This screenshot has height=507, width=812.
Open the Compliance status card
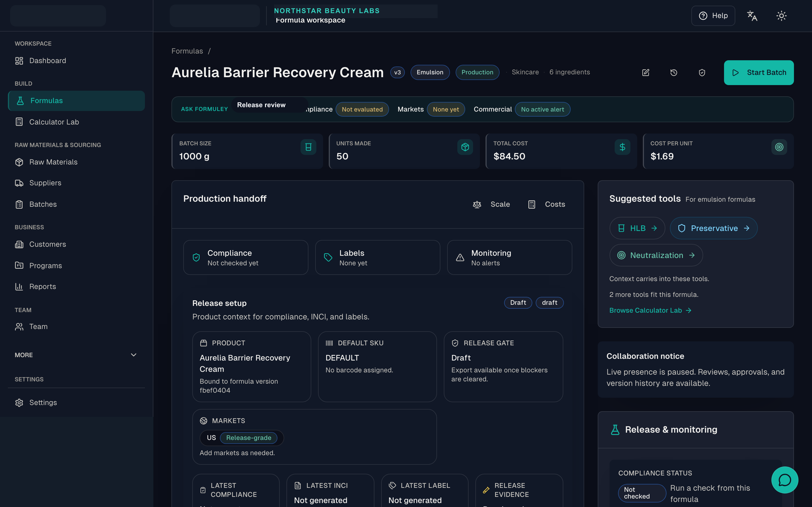point(246,257)
